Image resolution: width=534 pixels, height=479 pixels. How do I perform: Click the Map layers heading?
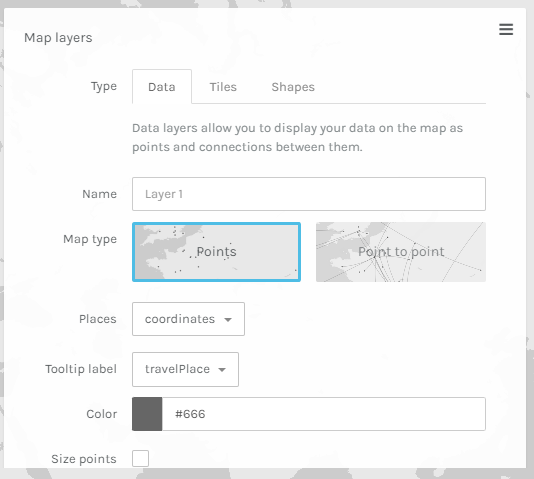coord(58,38)
